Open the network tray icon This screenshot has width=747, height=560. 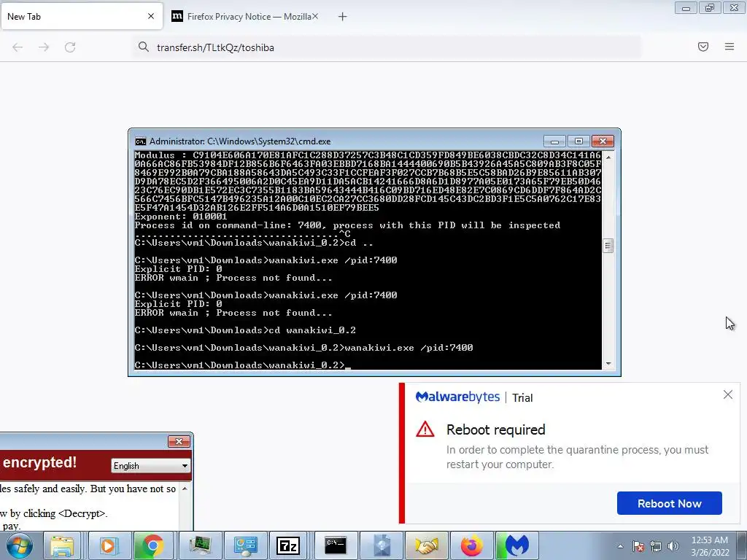tap(656, 546)
